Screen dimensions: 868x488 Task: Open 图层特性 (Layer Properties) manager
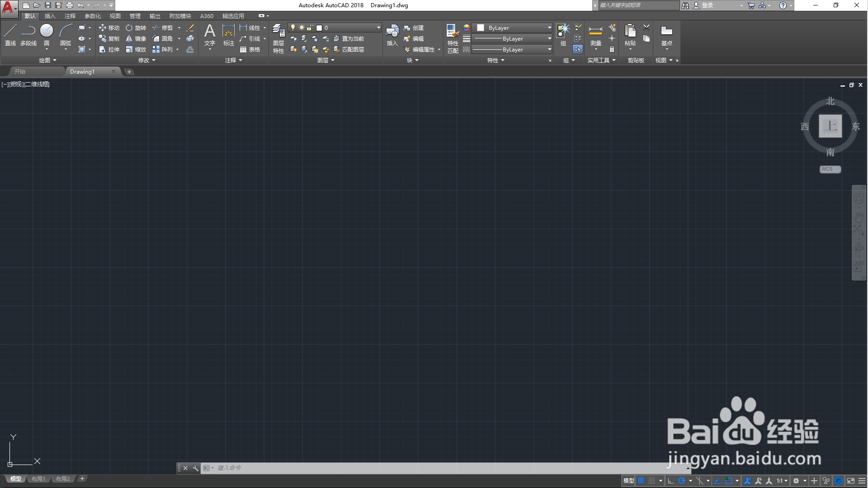click(278, 38)
